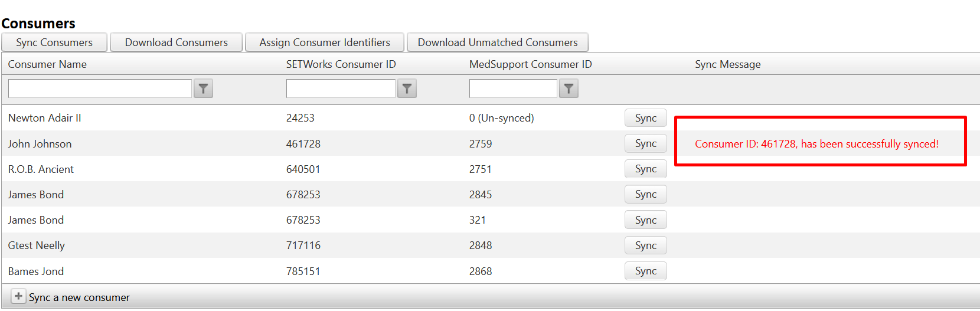Click the Download Consumers button
This screenshot has height=311, width=980.
(176, 42)
